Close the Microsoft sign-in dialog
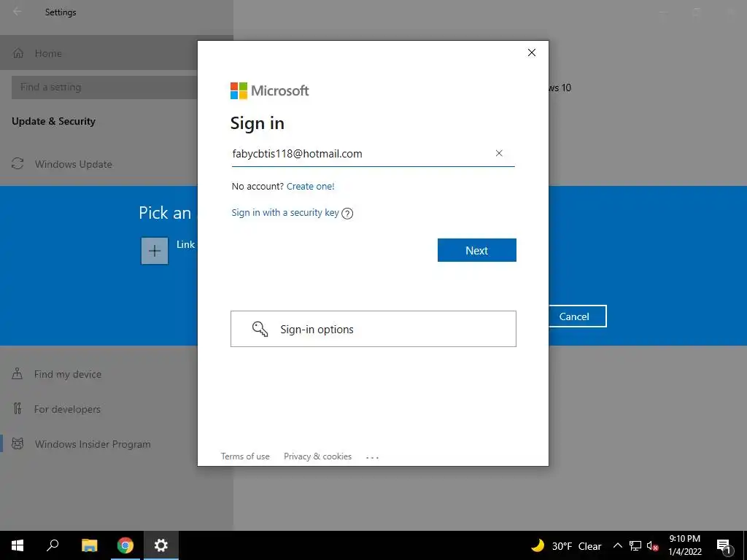This screenshot has height=560, width=747. (x=532, y=52)
